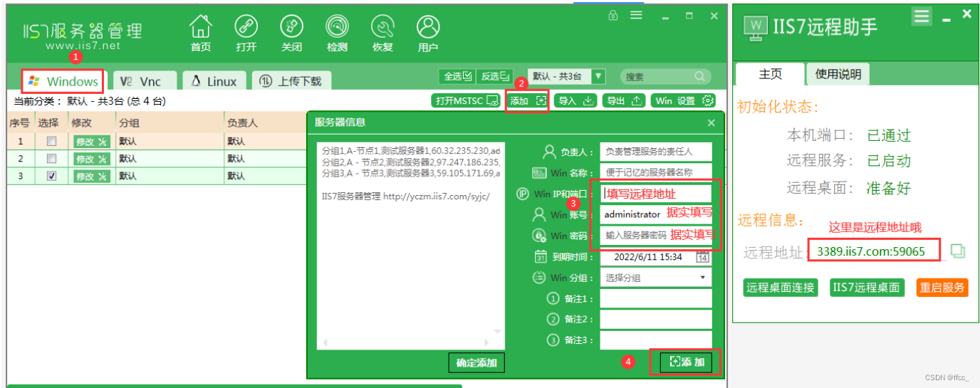This screenshot has width=980, height=388.
Task: Click the 关闭 broken-link icon
Action: (x=291, y=28)
